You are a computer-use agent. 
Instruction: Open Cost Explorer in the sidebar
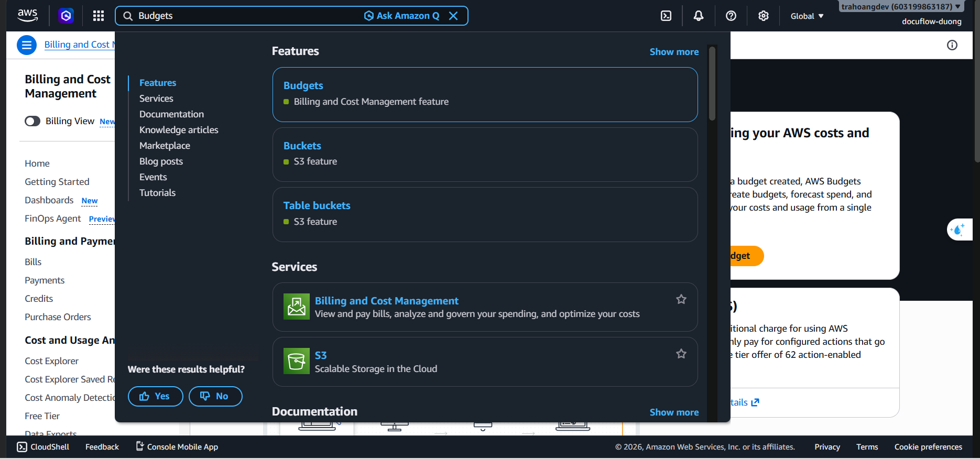coord(51,361)
